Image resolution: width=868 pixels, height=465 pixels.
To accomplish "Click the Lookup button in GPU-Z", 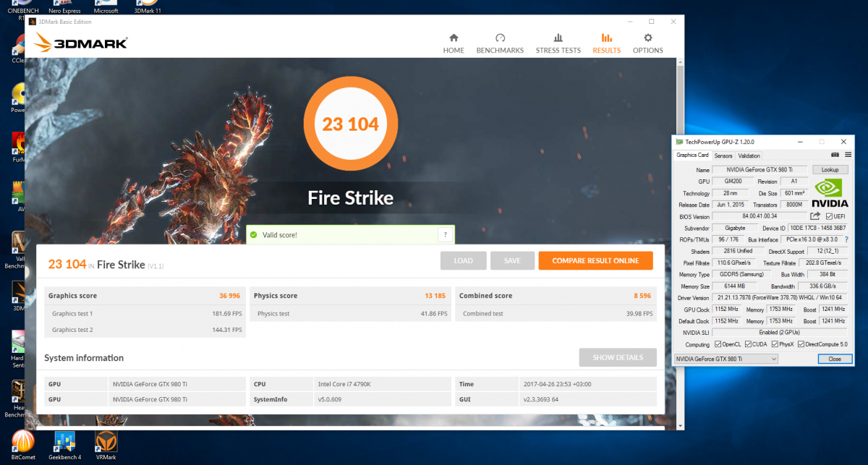I will pos(830,169).
